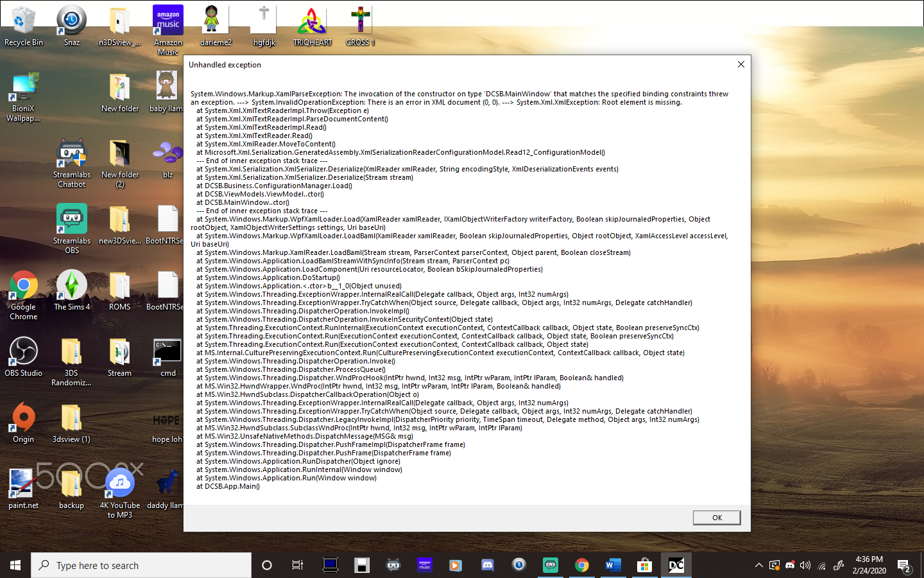Screen dimensions: 924x578
Task: Launch Amazon Music from the taskbar
Action: (x=424, y=565)
